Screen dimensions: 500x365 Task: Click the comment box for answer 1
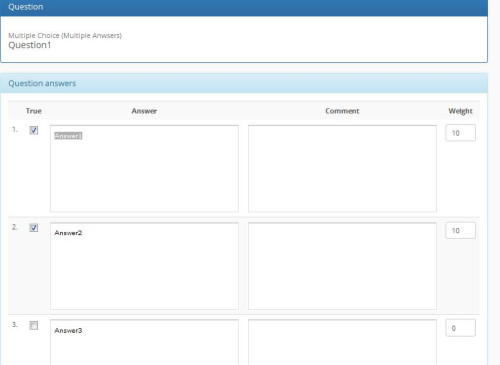pos(342,169)
